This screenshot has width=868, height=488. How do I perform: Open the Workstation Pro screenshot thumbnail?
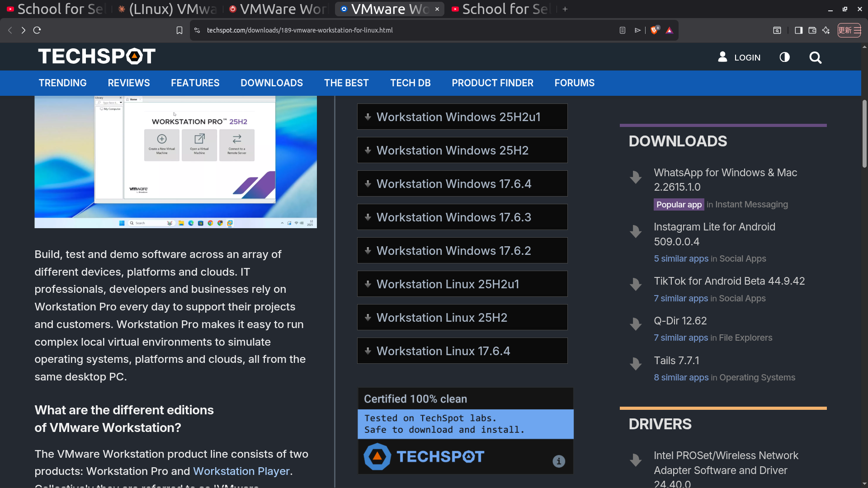176,162
